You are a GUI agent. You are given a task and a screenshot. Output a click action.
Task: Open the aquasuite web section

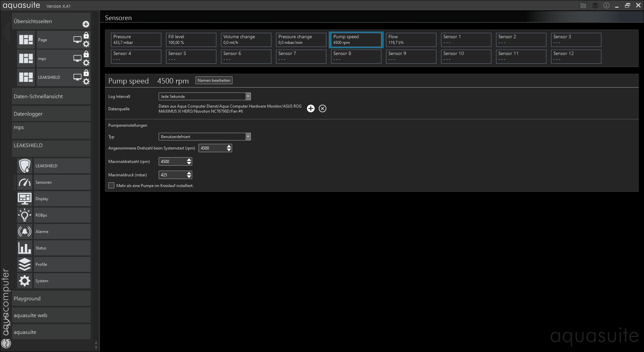pyautogui.click(x=51, y=315)
